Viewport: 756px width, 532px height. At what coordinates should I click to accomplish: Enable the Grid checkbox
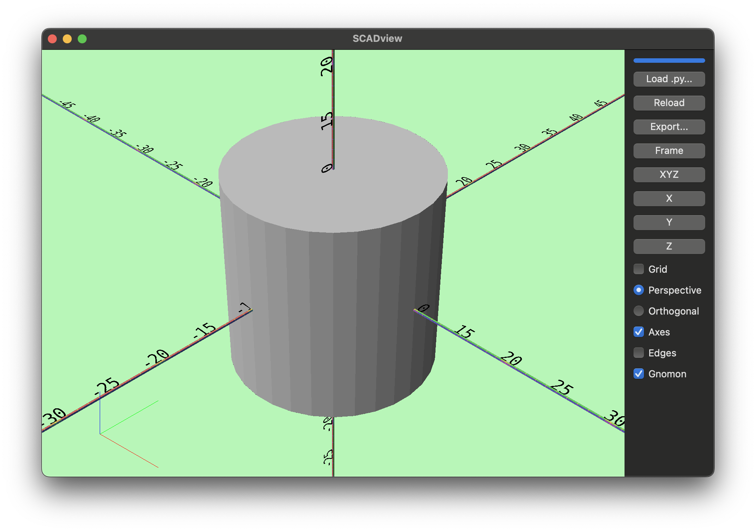click(x=639, y=269)
